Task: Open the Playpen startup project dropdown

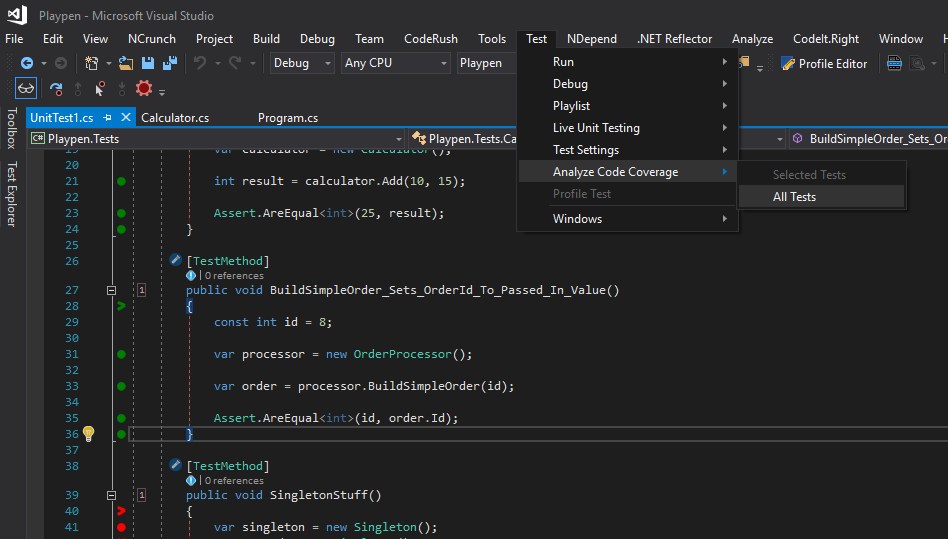Action: point(487,63)
